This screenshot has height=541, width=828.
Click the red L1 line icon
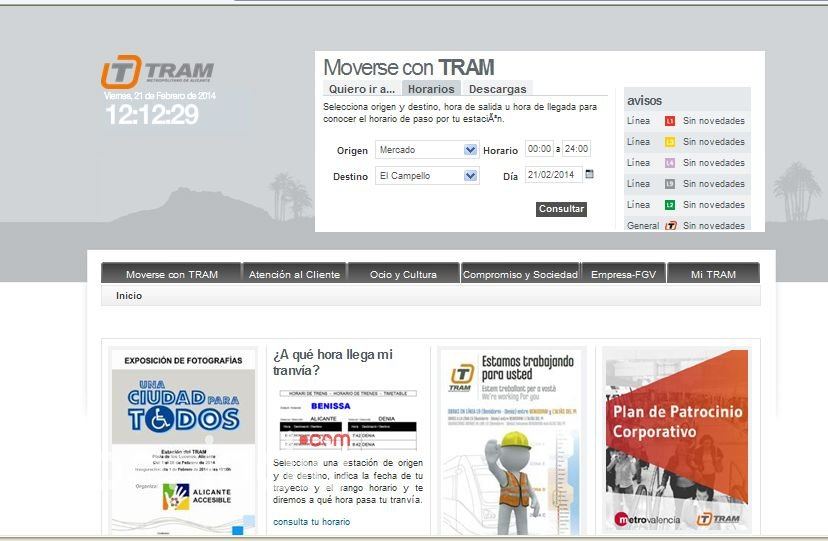[670, 121]
